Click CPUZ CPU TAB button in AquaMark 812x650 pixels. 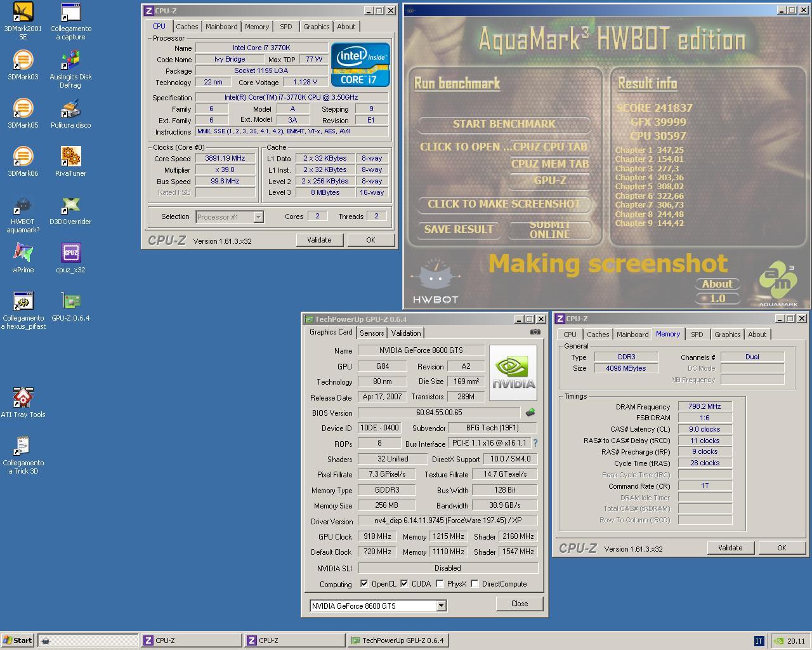coord(550,147)
